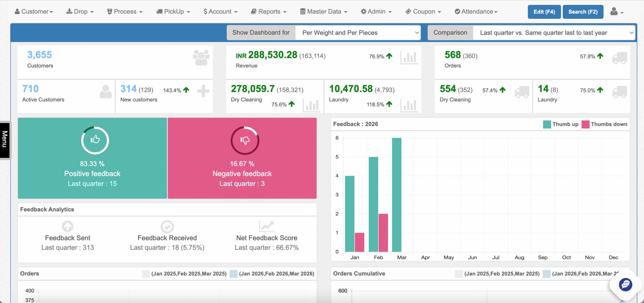This screenshot has width=644, height=303.
Task: Click the Net Feedback Score trend icon
Action: [x=267, y=226]
